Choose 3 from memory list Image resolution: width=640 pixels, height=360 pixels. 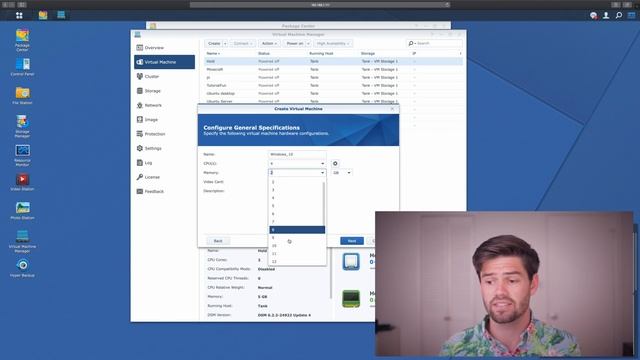click(296, 190)
